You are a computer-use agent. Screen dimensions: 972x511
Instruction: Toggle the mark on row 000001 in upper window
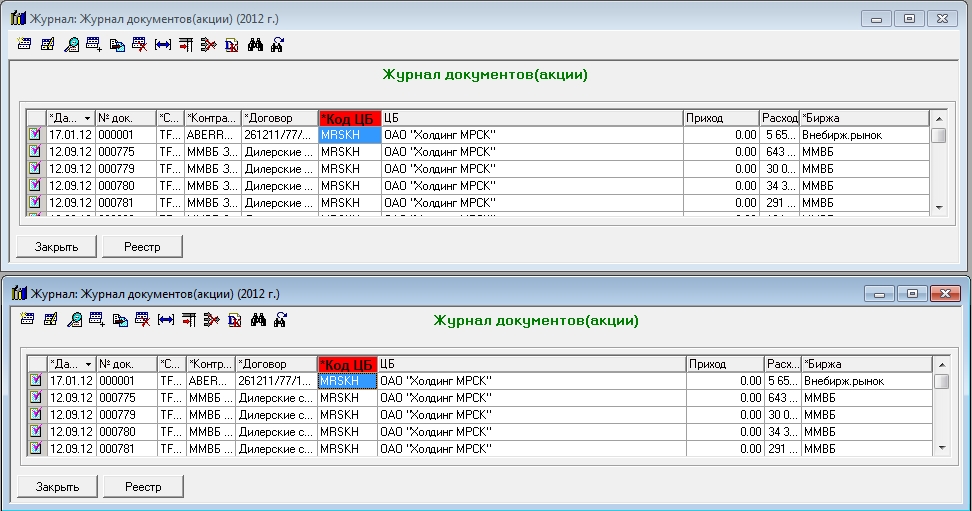click(x=35, y=134)
